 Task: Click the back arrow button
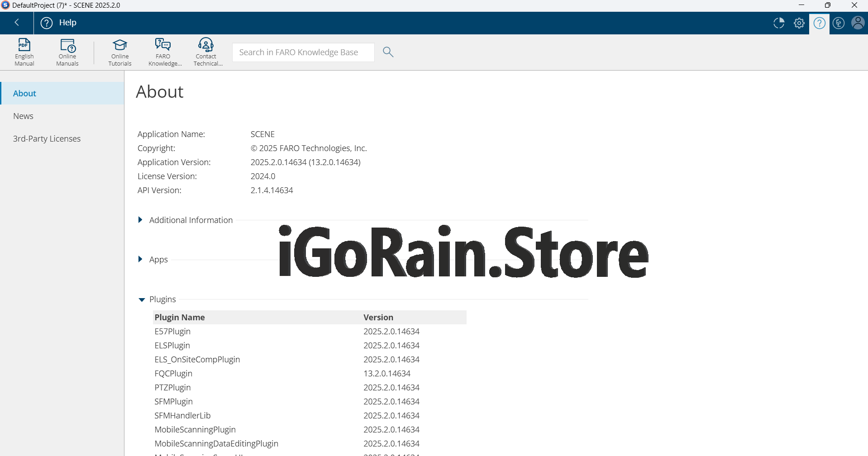click(17, 23)
